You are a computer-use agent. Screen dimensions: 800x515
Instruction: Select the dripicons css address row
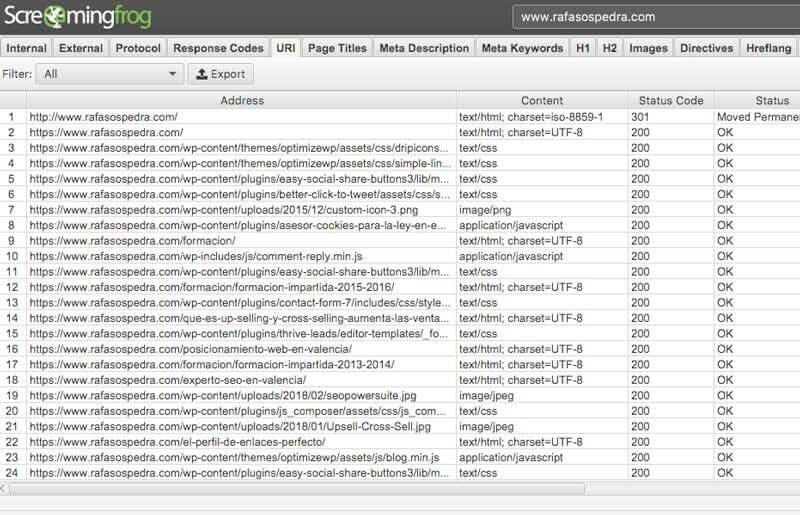[x=239, y=148]
